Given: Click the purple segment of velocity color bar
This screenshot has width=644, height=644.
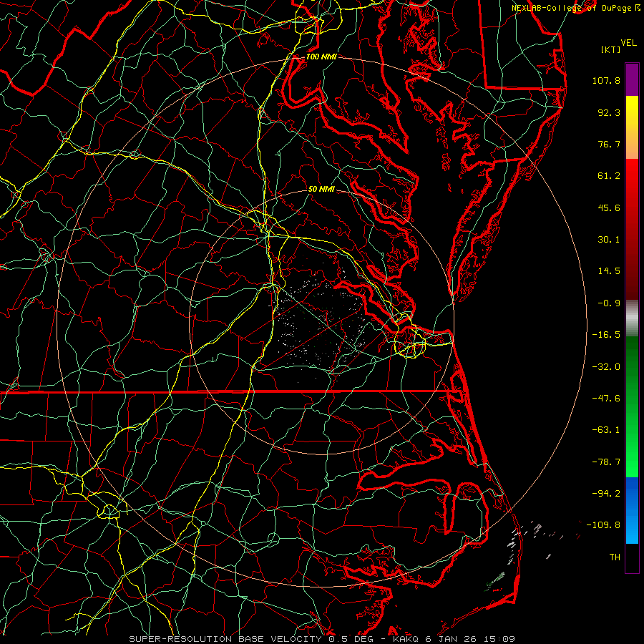Looking at the screenshot, I should pos(632,79).
